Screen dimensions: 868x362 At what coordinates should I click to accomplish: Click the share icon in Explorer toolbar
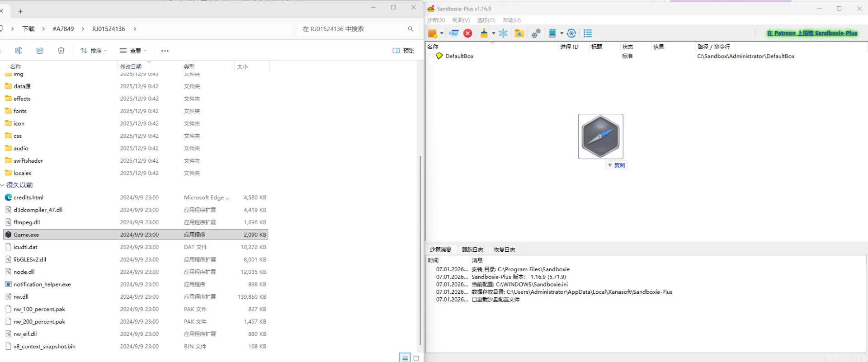40,51
